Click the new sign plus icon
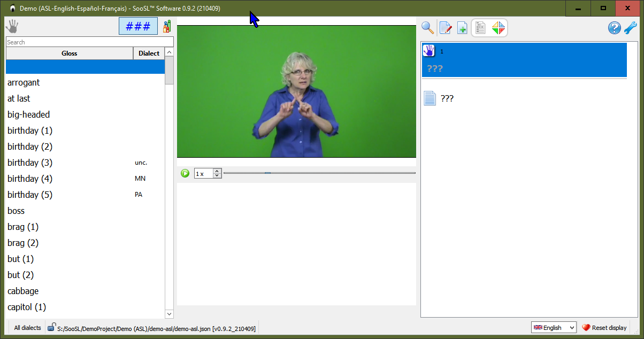Image resolution: width=644 pixels, height=339 pixels. tap(462, 28)
